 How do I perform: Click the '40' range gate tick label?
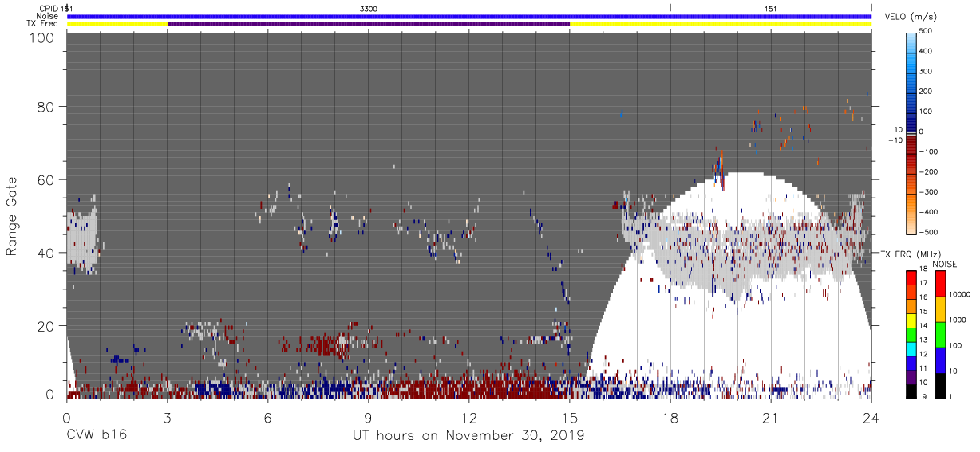pyautogui.click(x=46, y=253)
